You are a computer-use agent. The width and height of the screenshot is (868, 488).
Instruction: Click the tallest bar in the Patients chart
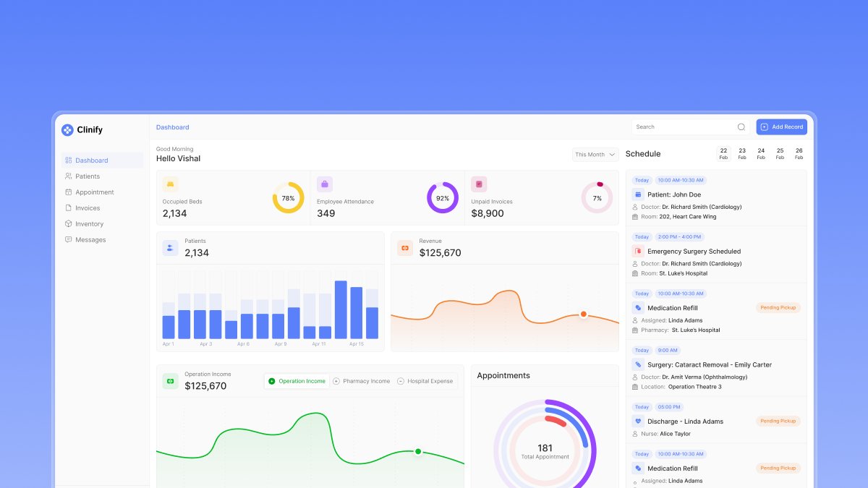tap(341, 309)
